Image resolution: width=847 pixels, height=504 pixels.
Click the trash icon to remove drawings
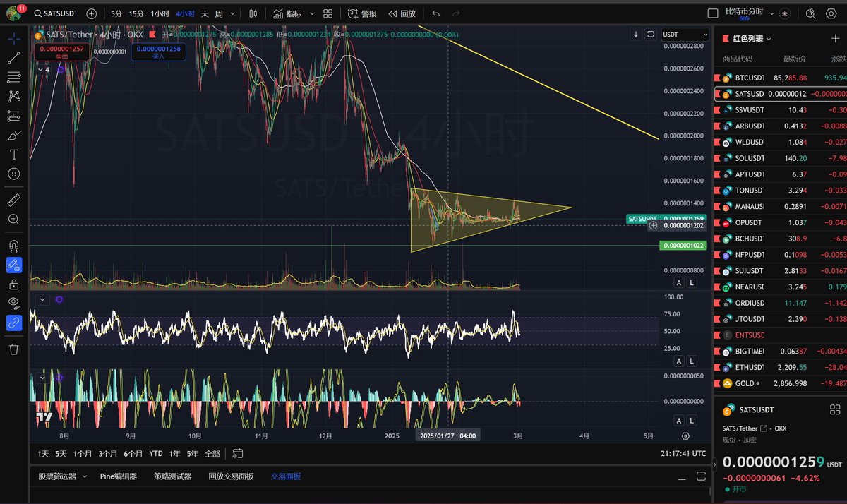tap(13, 349)
